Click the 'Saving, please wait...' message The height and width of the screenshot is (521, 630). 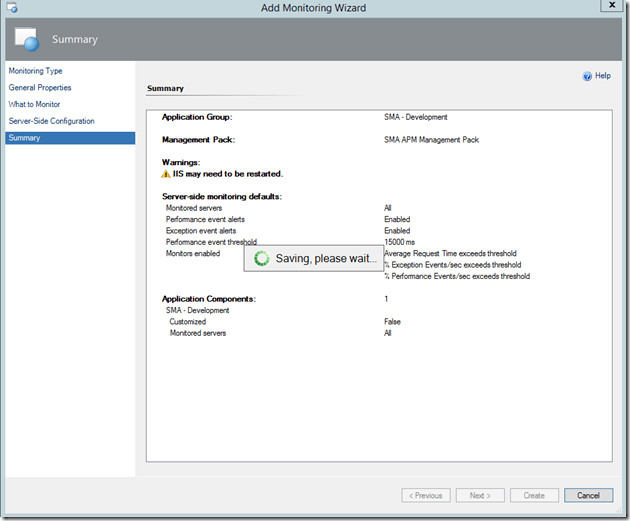point(326,258)
